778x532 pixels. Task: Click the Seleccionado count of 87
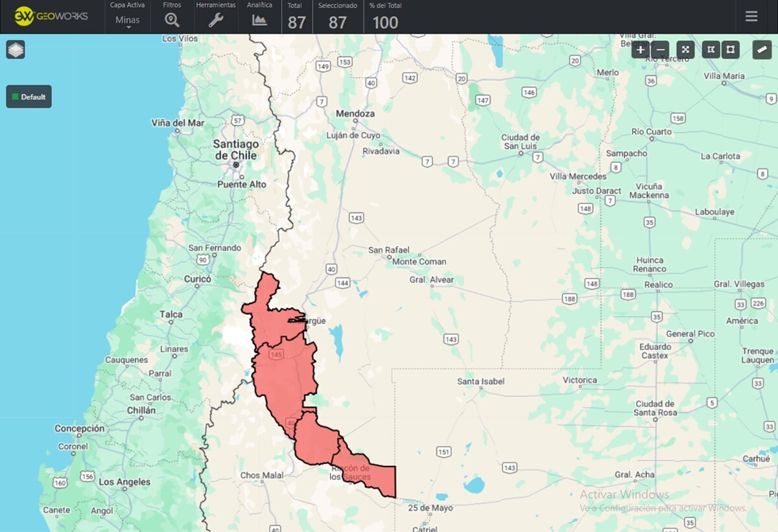(x=337, y=23)
